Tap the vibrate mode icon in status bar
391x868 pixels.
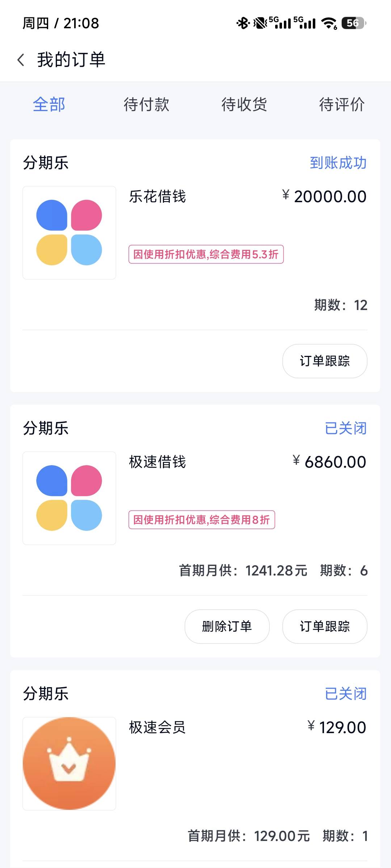[260, 23]
